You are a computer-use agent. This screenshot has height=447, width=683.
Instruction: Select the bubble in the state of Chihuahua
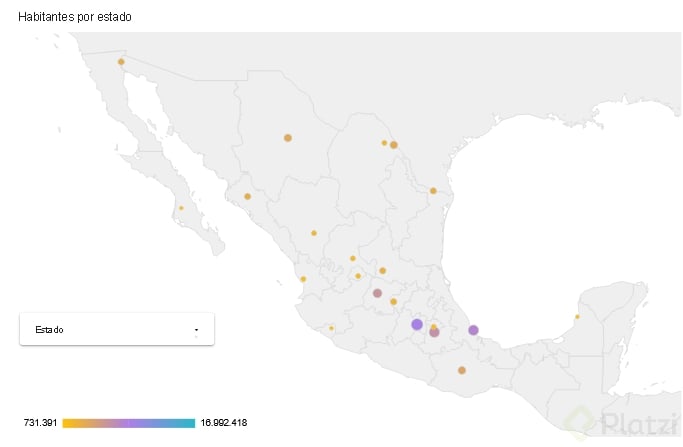coord(287,138)
